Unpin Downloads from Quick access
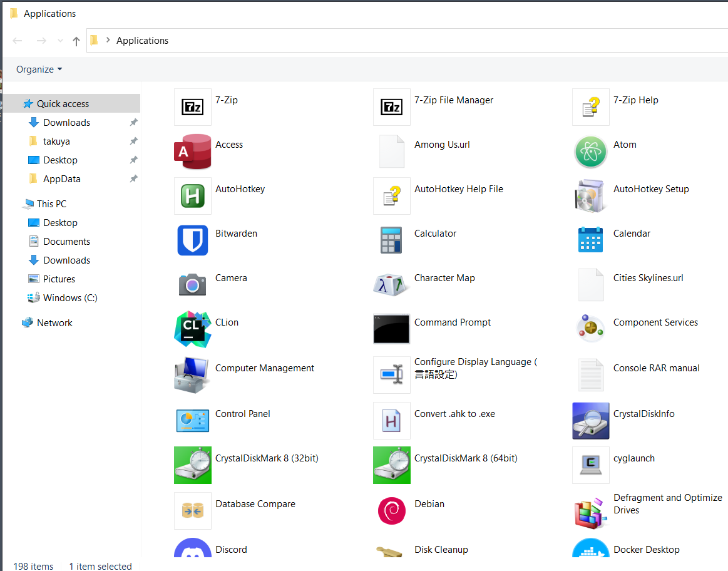 click(x=133, y=122)
